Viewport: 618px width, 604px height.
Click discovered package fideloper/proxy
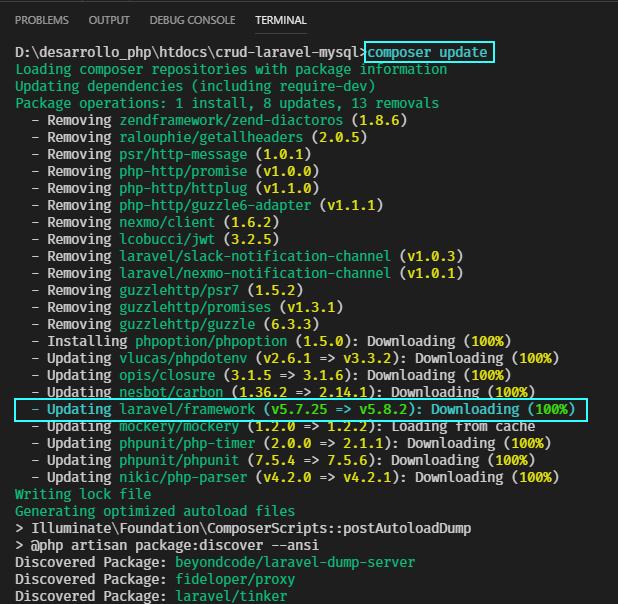(x=235, y=579)
